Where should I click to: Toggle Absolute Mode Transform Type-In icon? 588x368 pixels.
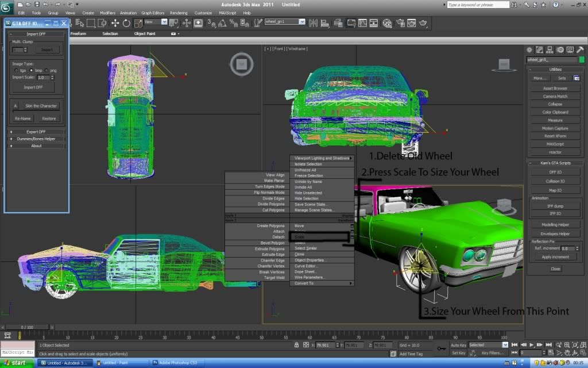pos(306,345)
